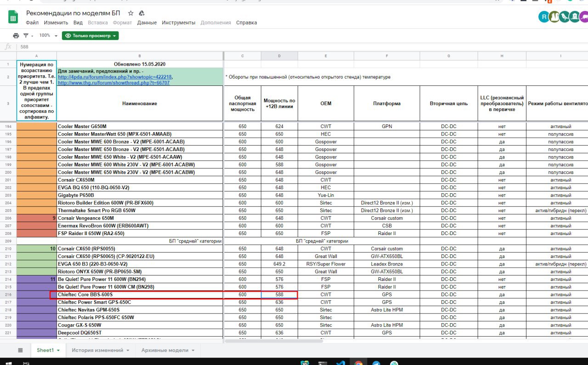Select cell 'Cooler Master G650M'
Viewport: 588px width, 365px height.
(140, 126)
